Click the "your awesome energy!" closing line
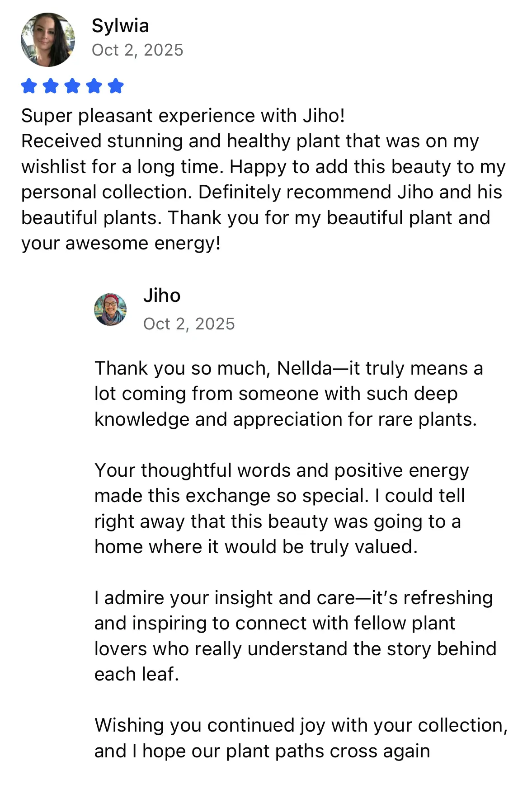Viewport: 532px width, 789px height. point(121,243)
